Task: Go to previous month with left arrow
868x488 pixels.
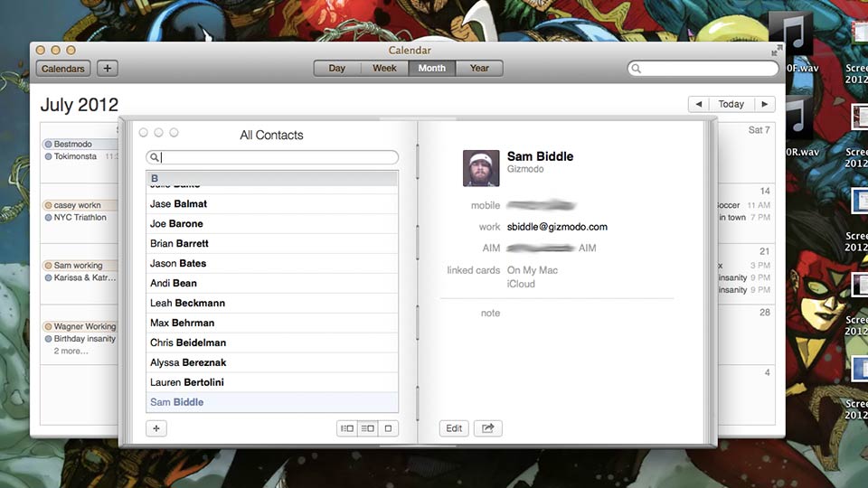Action: point(697,104)
